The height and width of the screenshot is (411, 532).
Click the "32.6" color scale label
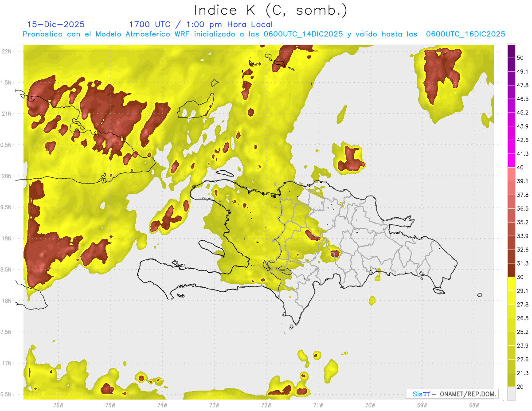coord(523,250)
